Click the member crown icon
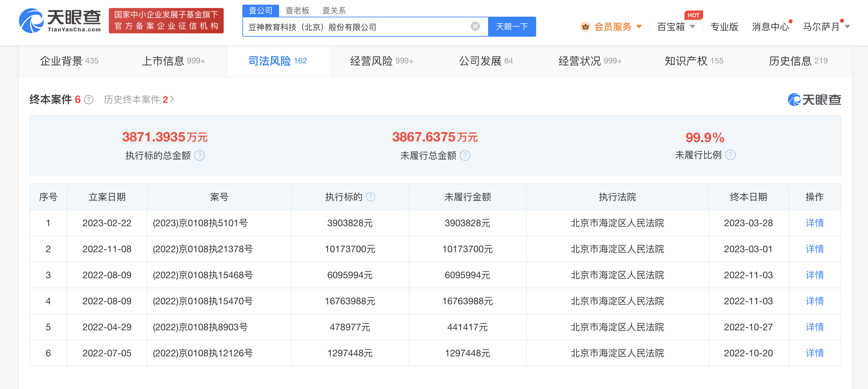The height and width of the screenshot is (389, 868). point(585,27)
